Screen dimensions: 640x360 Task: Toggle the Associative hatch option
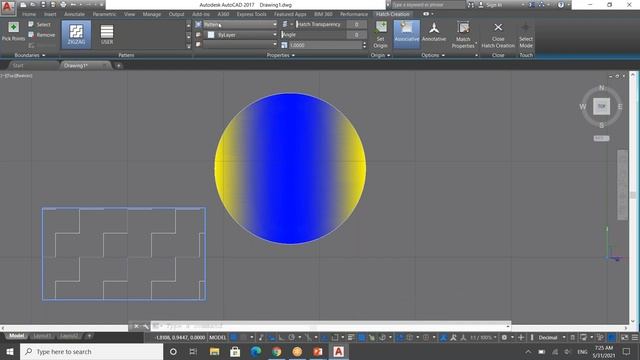click(x=407, y=34)
